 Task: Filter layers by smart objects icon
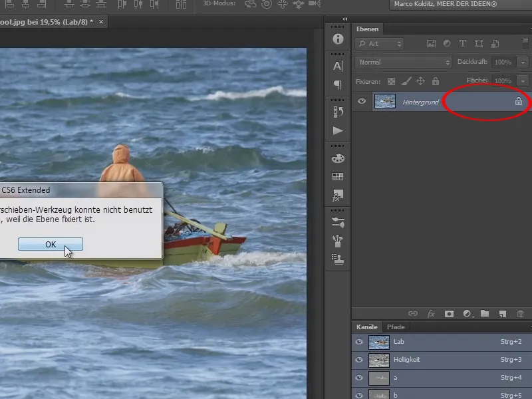coord(495,43)
